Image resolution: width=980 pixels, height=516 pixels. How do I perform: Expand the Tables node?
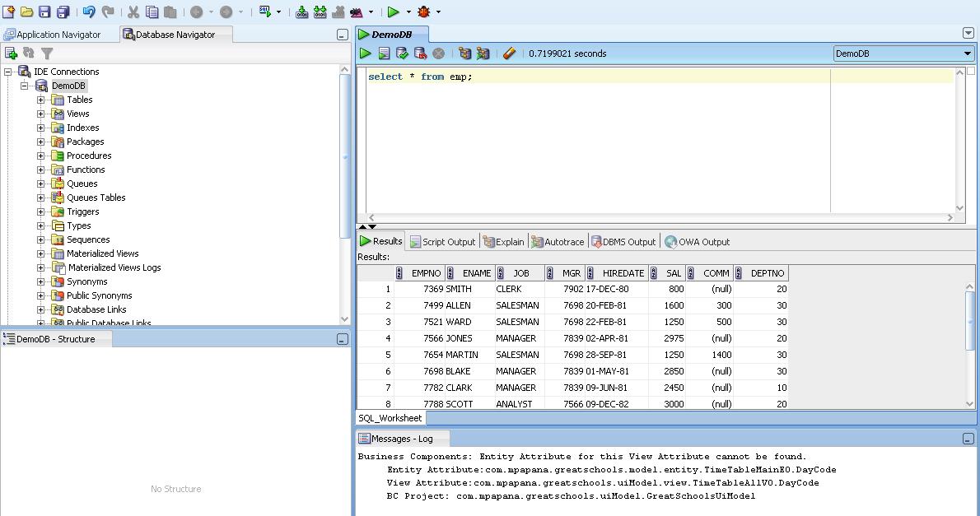(40, 100)
